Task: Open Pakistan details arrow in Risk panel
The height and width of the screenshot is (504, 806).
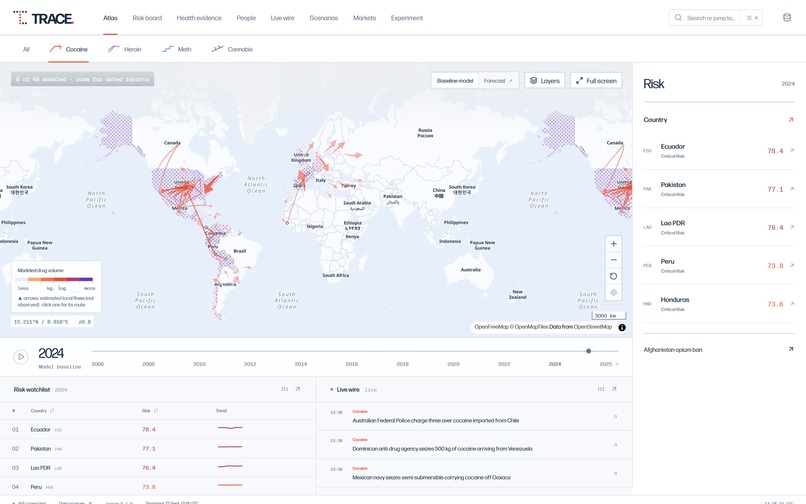Action: click(x=792, y=189)
